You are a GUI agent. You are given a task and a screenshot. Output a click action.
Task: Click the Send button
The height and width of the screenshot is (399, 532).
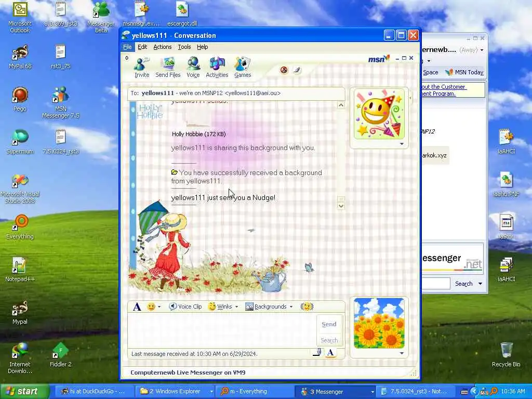(x=329, y=324)
